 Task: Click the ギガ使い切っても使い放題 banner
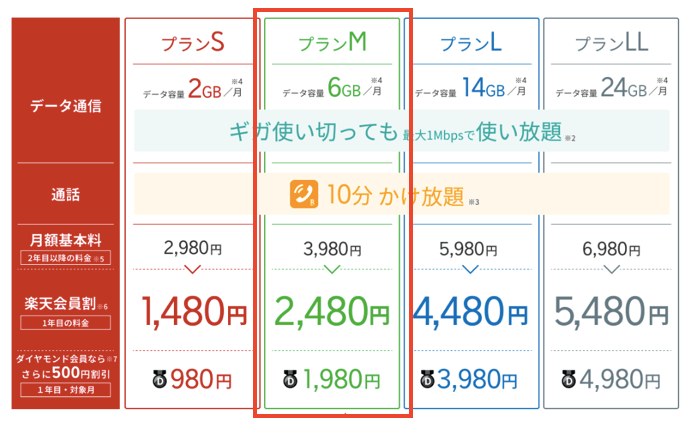[x=401, y=131]
